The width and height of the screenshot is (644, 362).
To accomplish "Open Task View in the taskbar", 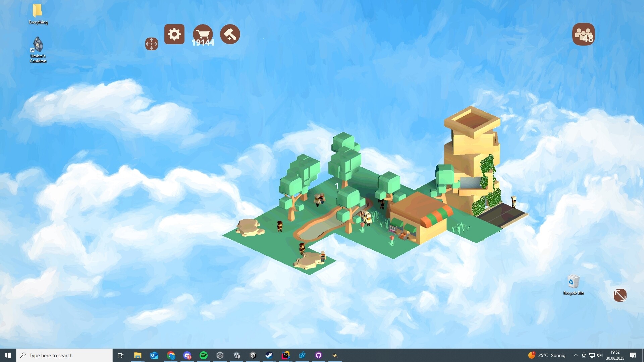I will pos(121,355).
